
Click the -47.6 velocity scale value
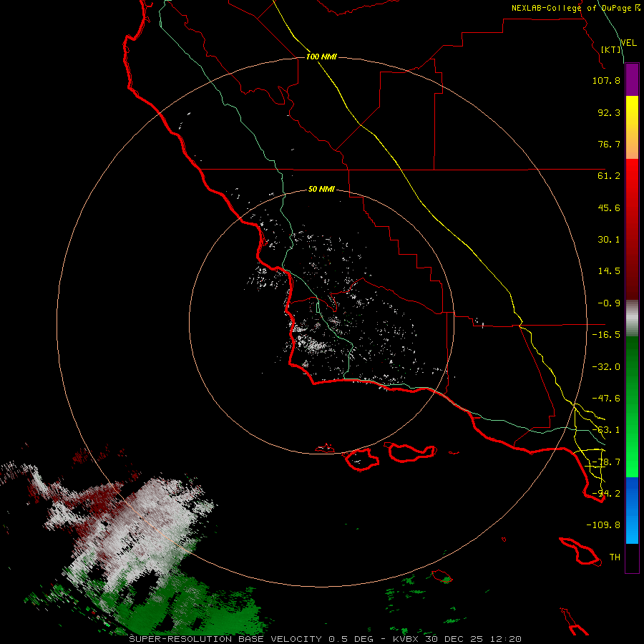coord(606,399)
